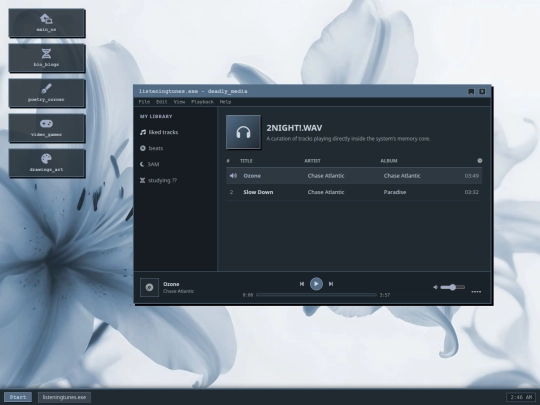Seek in the playback progress bar
Image resolution: width=540 pixels, height=405 pixels.
(x=316, y=295)
